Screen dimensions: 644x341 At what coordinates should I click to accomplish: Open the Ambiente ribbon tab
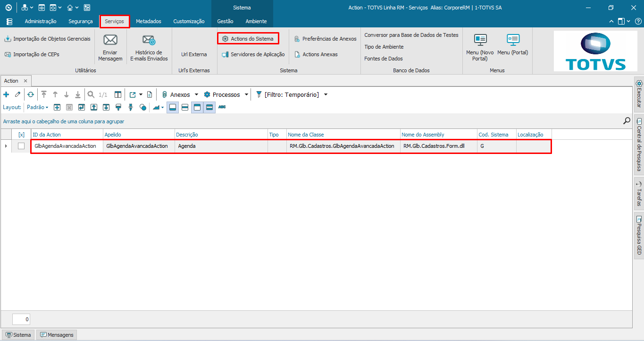256,21
